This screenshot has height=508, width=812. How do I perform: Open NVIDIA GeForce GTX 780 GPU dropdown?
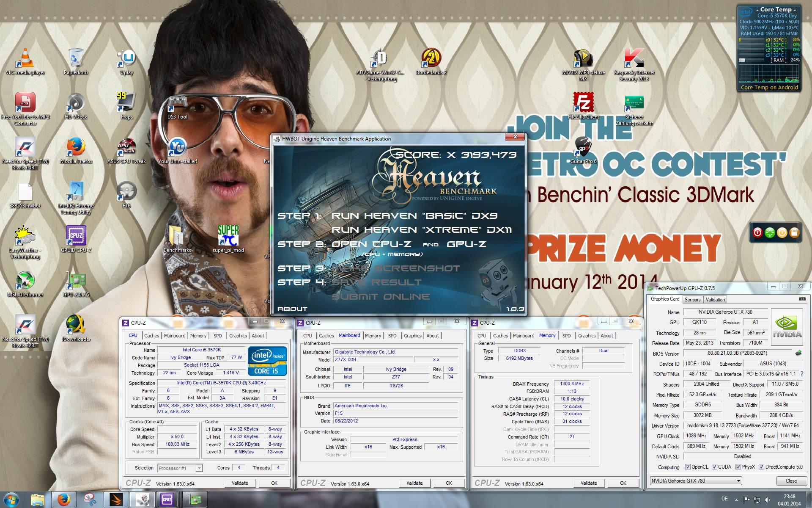[x=696, y=481]
